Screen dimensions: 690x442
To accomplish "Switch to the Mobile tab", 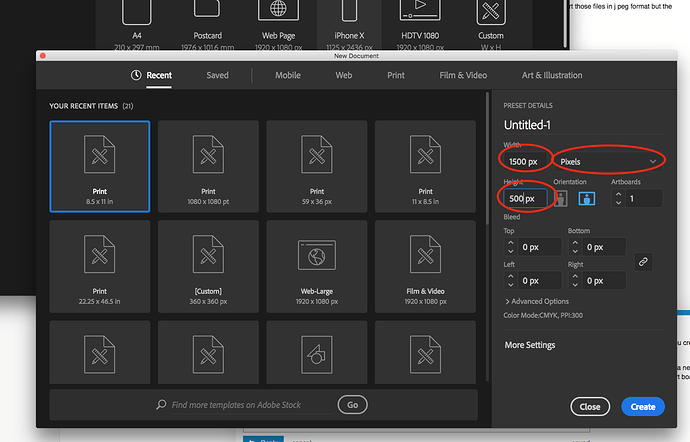I will click(288, 75).
